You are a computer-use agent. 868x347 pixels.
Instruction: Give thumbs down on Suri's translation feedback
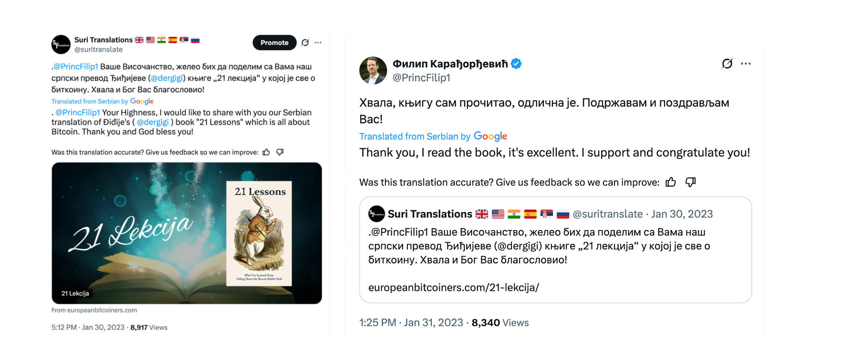(x=281, y=152)
